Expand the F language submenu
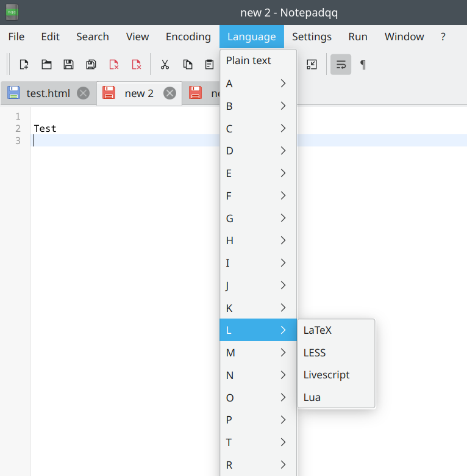Viewport: 467px width, 476px height. [x=258, y=196]
